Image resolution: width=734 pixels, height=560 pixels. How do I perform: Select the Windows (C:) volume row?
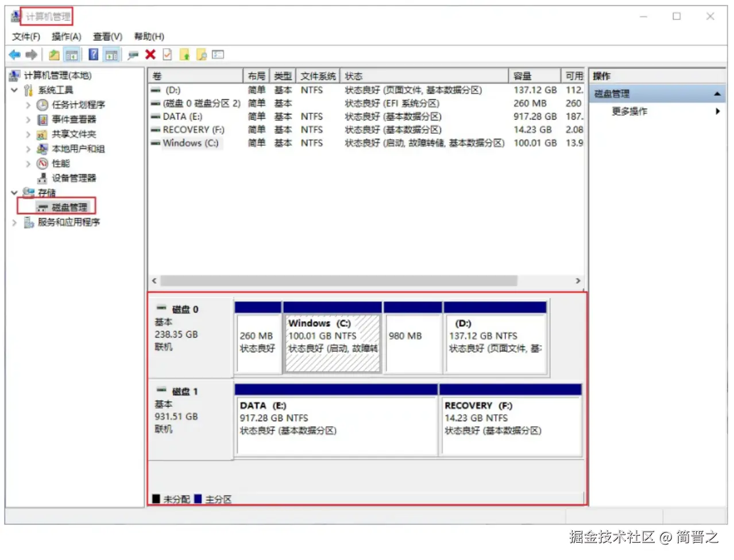tap(366, 143)
